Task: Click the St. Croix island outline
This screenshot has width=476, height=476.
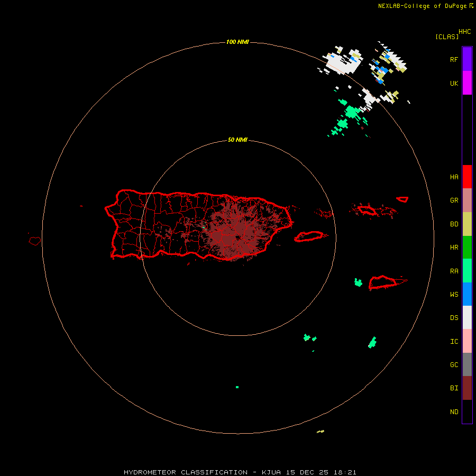Action: [383, 282]
